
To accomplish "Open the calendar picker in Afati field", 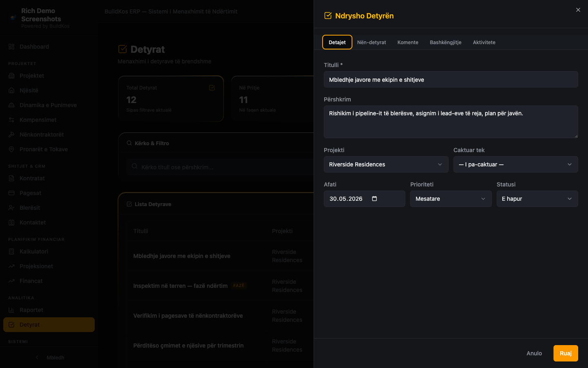I will pos(374,199).
